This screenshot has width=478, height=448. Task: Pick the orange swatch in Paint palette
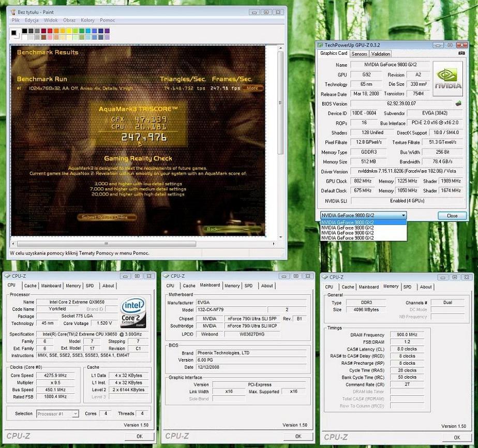tap(56, 31)
